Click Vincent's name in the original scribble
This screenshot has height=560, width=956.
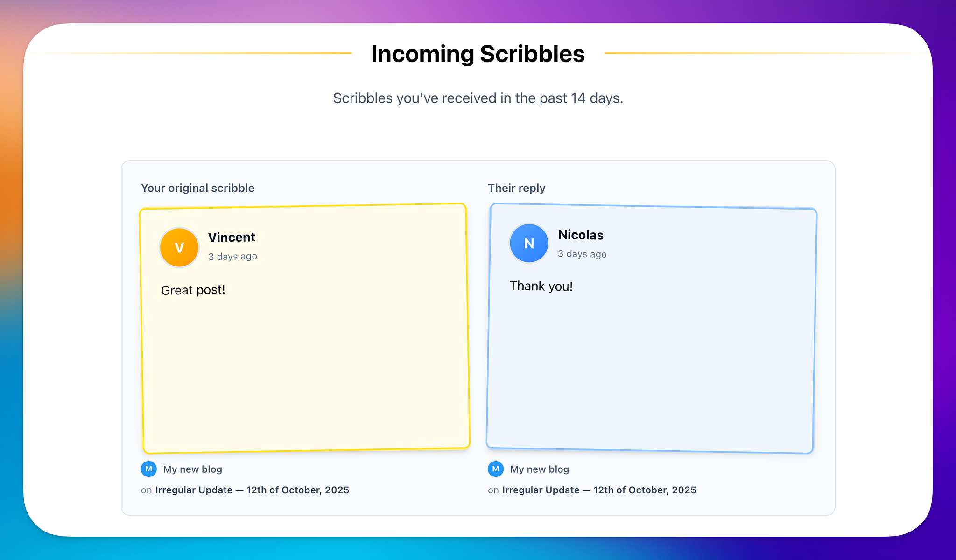[232, 237]
